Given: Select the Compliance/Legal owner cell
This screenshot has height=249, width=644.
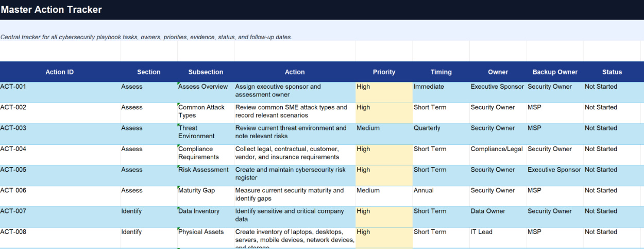Looking at the screenshot, I should [498, 155].
